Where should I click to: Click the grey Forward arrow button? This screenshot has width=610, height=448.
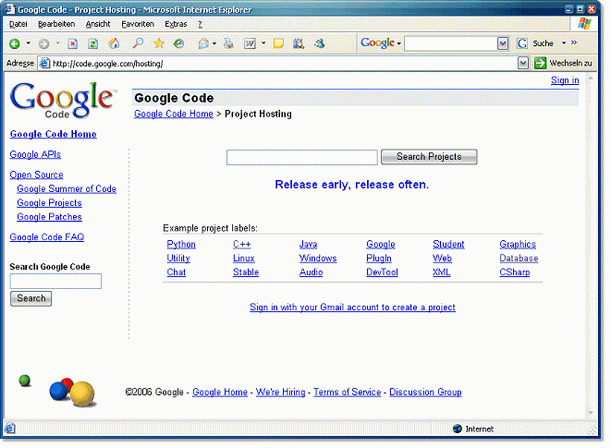(x=44, y=44)
